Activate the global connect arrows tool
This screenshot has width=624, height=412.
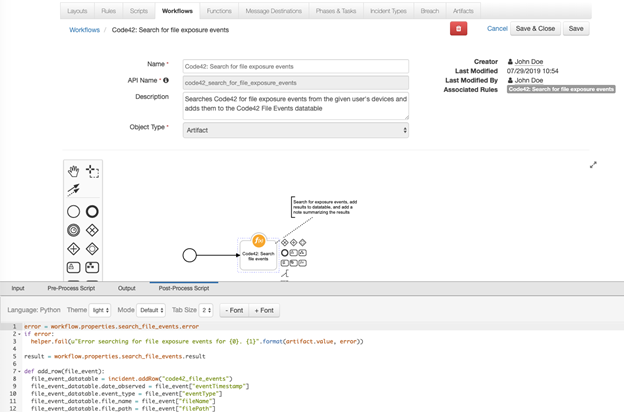tap(73, 190)
